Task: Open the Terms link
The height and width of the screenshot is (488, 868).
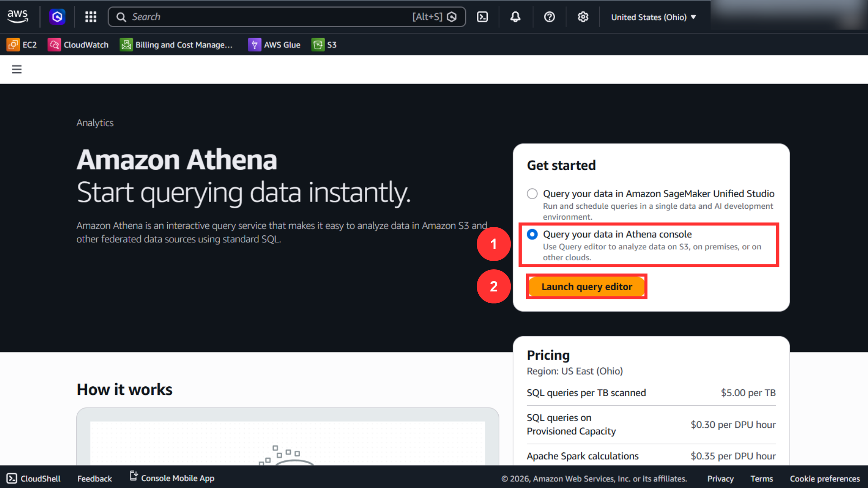Action: pos(762,479)
